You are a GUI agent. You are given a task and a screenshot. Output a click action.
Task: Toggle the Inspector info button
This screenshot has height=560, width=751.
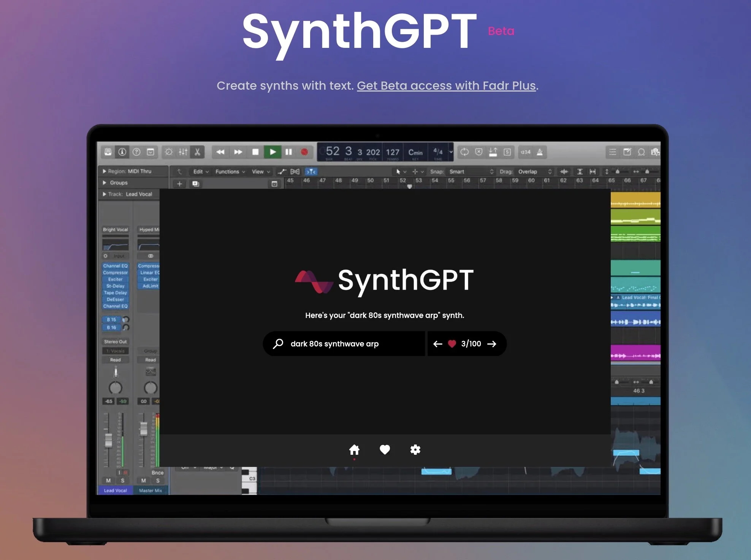pos(122,152)
